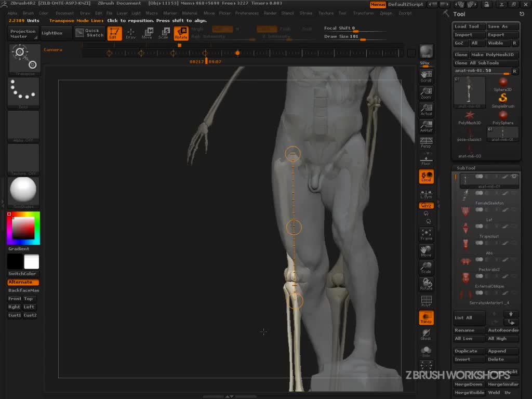This screenshot has height=399, width=532.
Task: Open the Dots stroke type icon
Action: pyautogui.click(x=23, y=93)
